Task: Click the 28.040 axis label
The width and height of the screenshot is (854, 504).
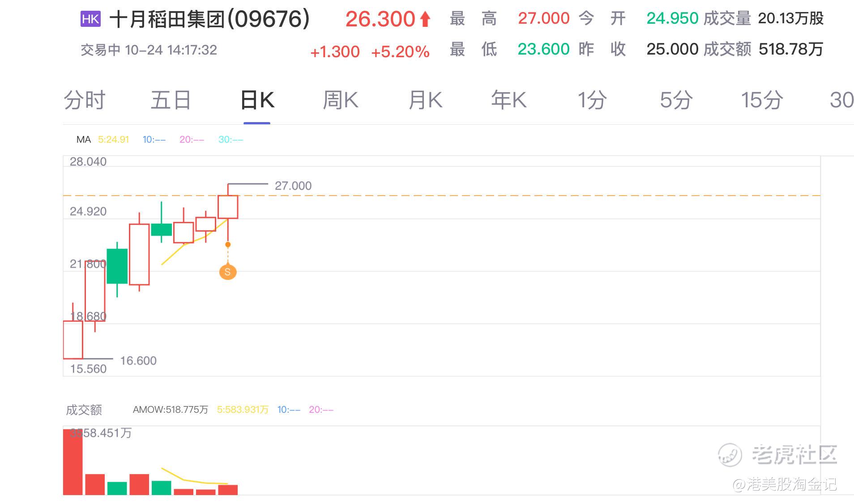Action: [88, 161]
